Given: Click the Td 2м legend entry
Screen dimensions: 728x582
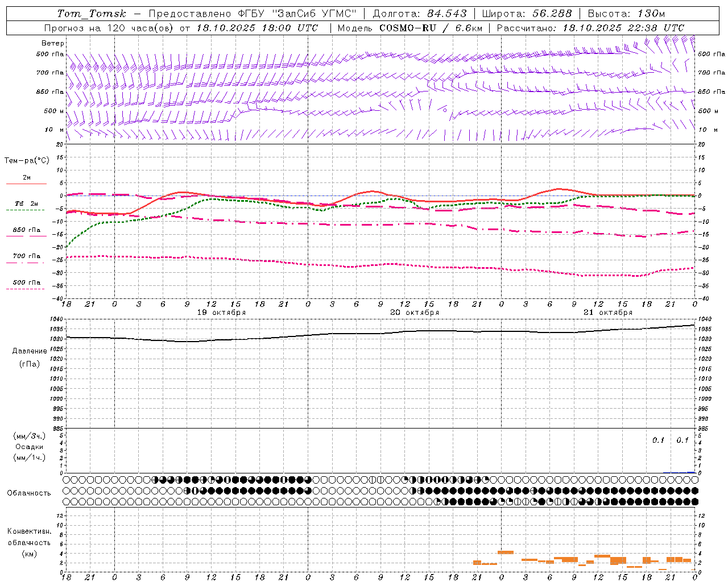Looking at the screenshot, I should coord(26,203).
